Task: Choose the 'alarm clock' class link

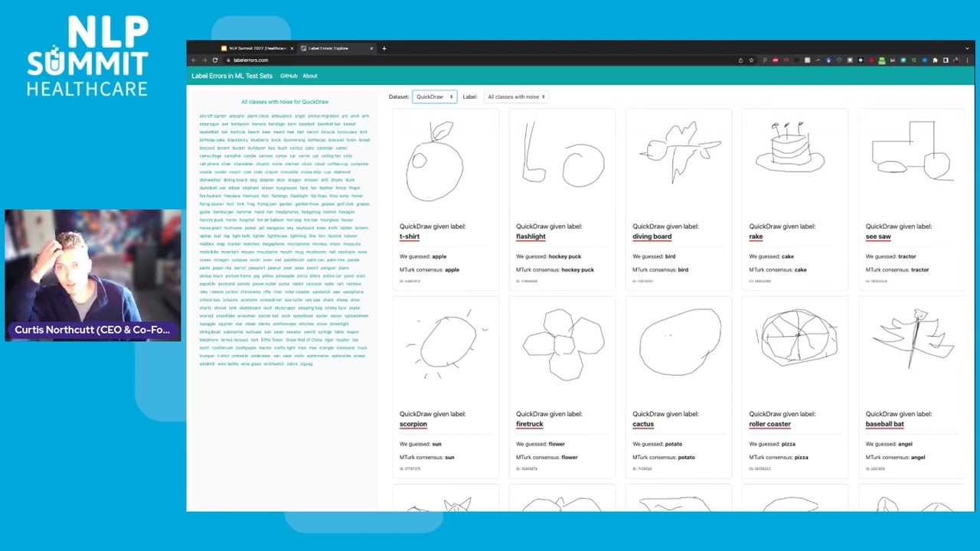Action: [258, 116]
